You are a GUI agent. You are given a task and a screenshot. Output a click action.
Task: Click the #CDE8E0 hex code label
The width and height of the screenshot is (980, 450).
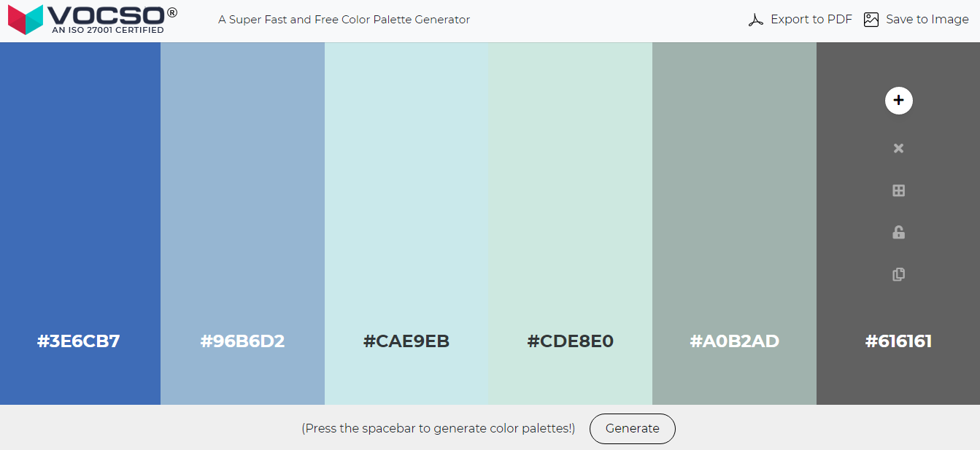569,341
